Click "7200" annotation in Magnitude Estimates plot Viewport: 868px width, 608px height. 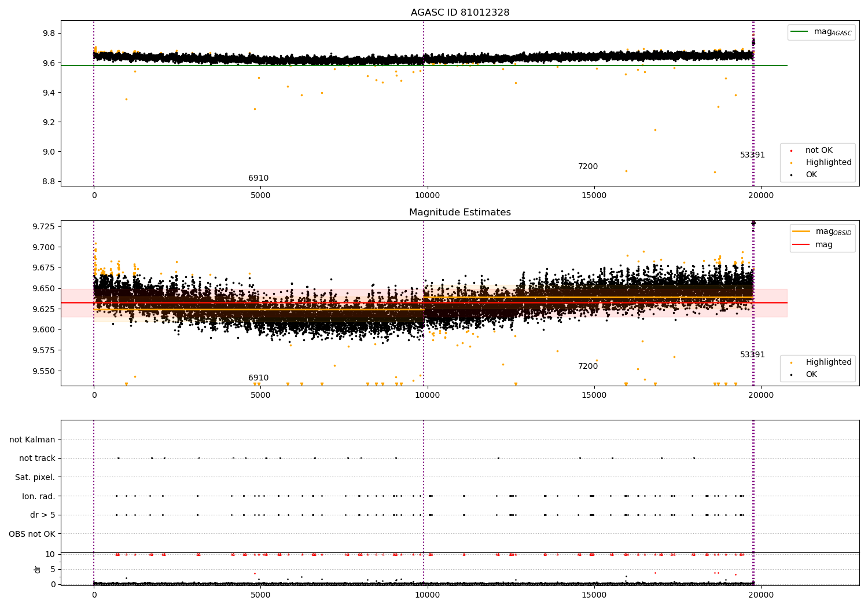[x=588, y=367]
